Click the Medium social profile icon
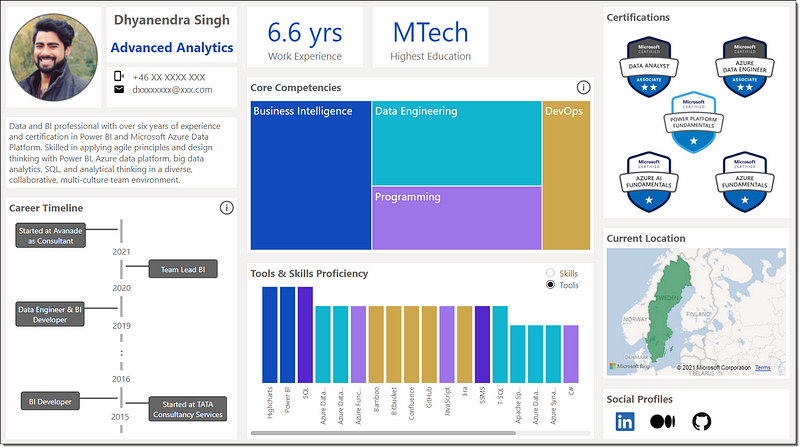 (x=662, y=421)
